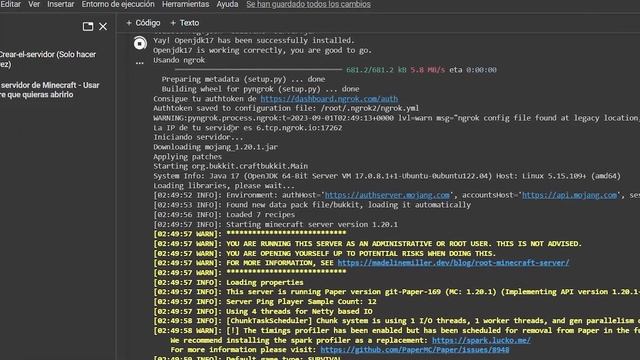Image resolution: width=640 pixels, height=360 pixels.
Task: Click 'Building wheel for pyngrok' line
Action: pyautogui.click(x=260, y=89)
